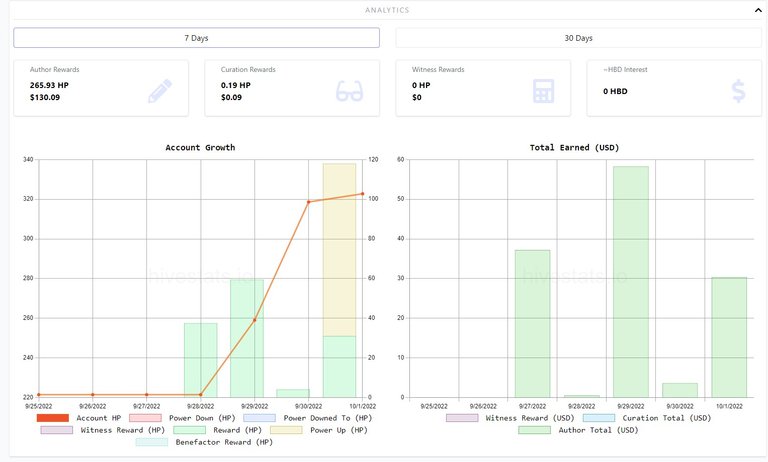The image size is (768, 462).
Task: Click the yellow Power Up bar on 10/1/2022
Action: (x=339, y=249)
